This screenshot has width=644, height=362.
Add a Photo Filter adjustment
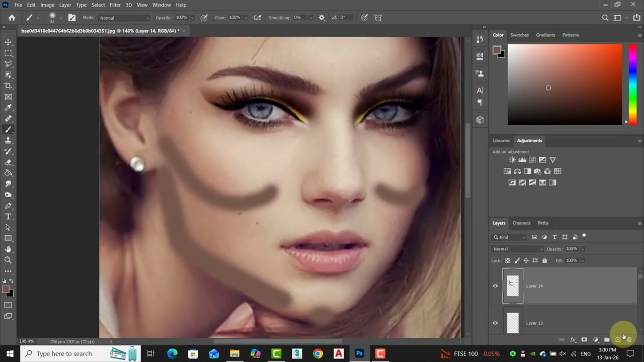pyautogui.click(x=537, y=171)
